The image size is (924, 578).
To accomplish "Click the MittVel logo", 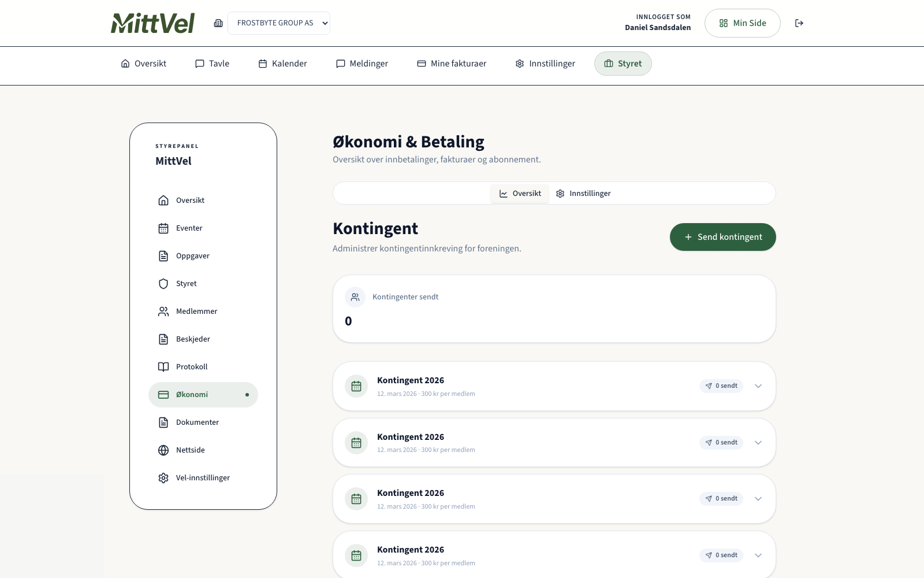I will pyautogui.click(x=153, y=23).
